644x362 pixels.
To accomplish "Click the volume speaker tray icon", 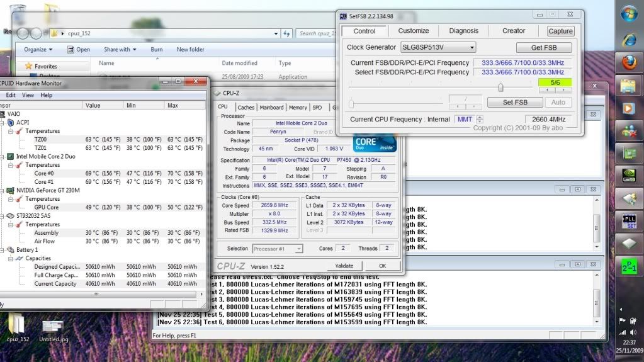I will (x=633, y=332).
